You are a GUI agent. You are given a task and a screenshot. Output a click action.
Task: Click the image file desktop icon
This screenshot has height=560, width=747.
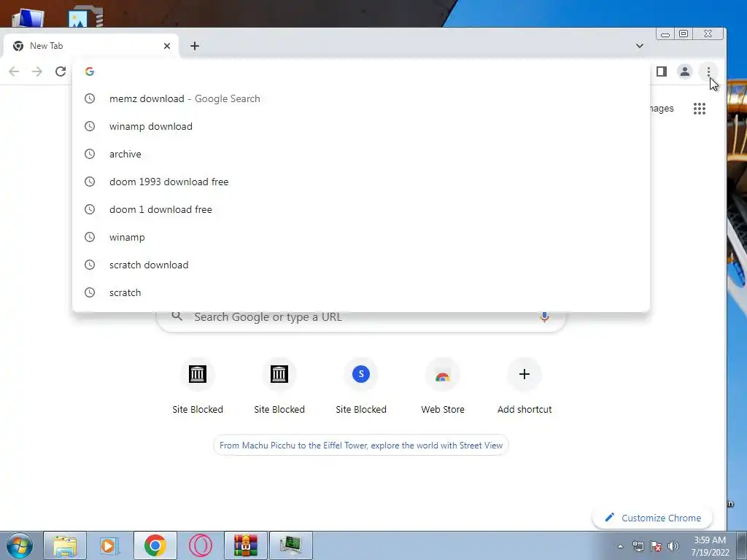click(x=86, y=17)
